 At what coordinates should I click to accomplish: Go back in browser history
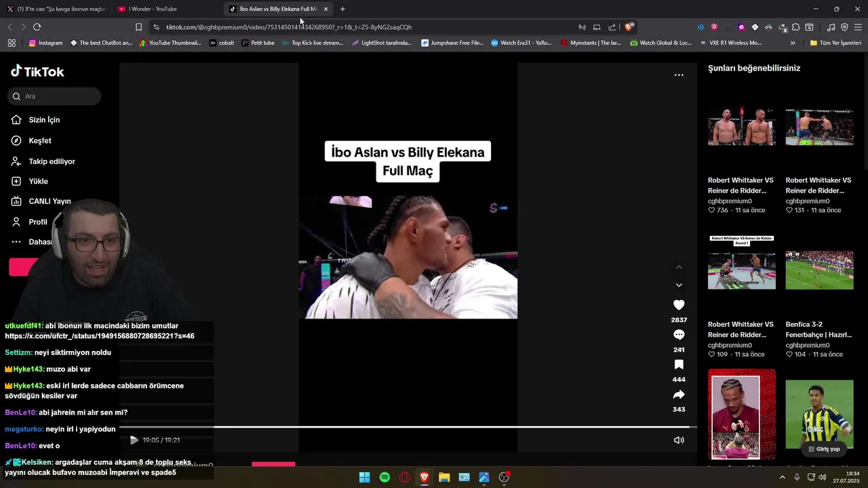9,27
